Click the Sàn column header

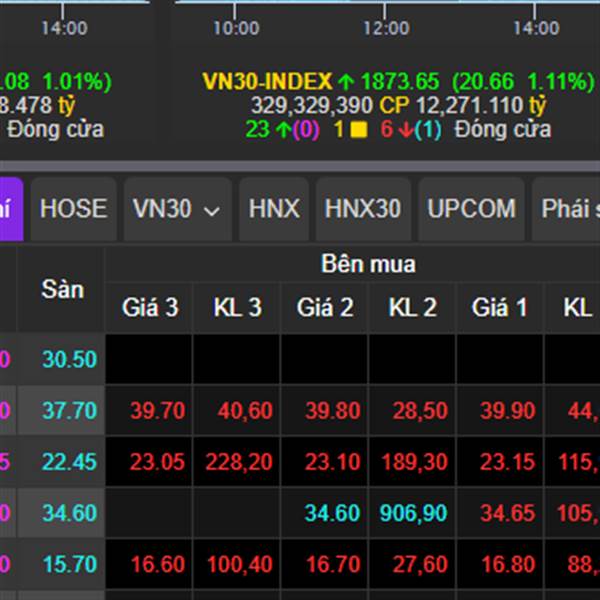point(62,289)
